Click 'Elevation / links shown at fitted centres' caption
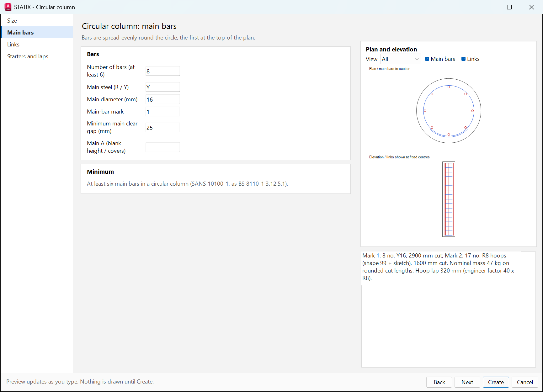This screenshot has width=543, height=392. click(399, 157)
